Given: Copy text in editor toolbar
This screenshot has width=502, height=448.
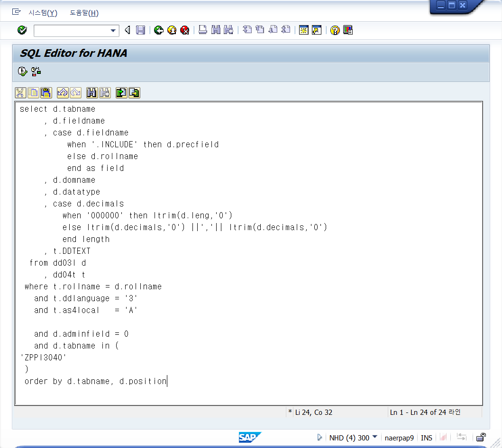Looking at the screenshot, I should point(33,93).
